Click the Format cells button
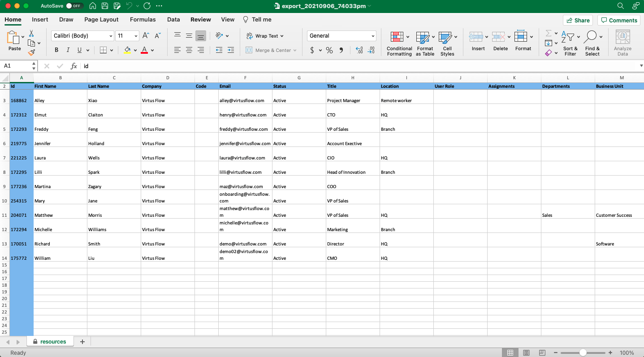The image size is (644, 357). click(523, 41)
